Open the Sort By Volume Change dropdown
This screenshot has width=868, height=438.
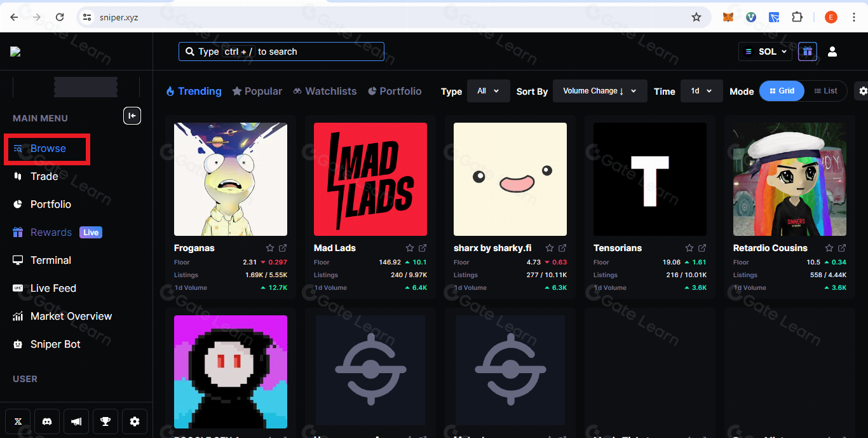(599, 91)
